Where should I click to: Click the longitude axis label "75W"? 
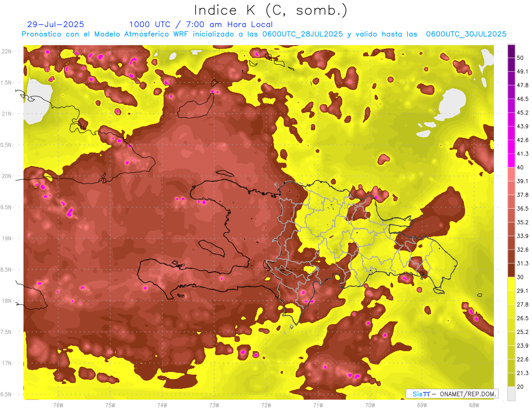[x=110, y=405]
